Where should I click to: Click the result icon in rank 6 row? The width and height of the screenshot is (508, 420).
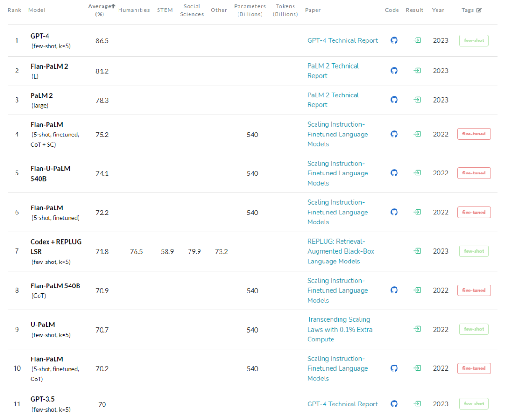417,212
